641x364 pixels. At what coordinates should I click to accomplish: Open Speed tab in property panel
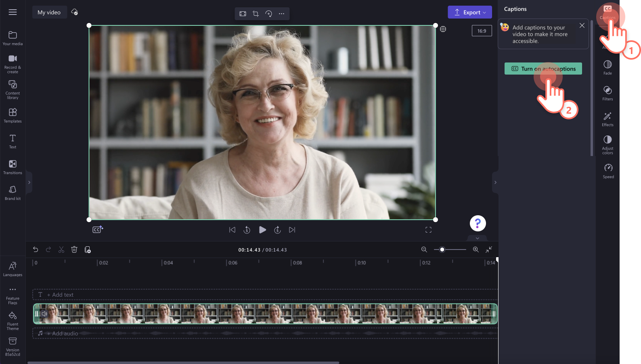pyautogui.click(x=608, y=171)
